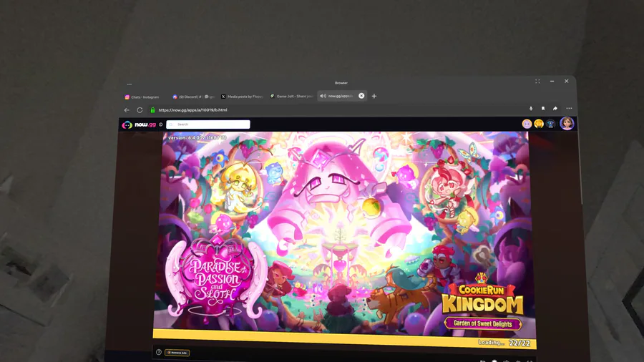Image resolution: width=644 pixels, height=362 pixels.
Task: Click the version 6.4.002 text
Action: [197, 138]
